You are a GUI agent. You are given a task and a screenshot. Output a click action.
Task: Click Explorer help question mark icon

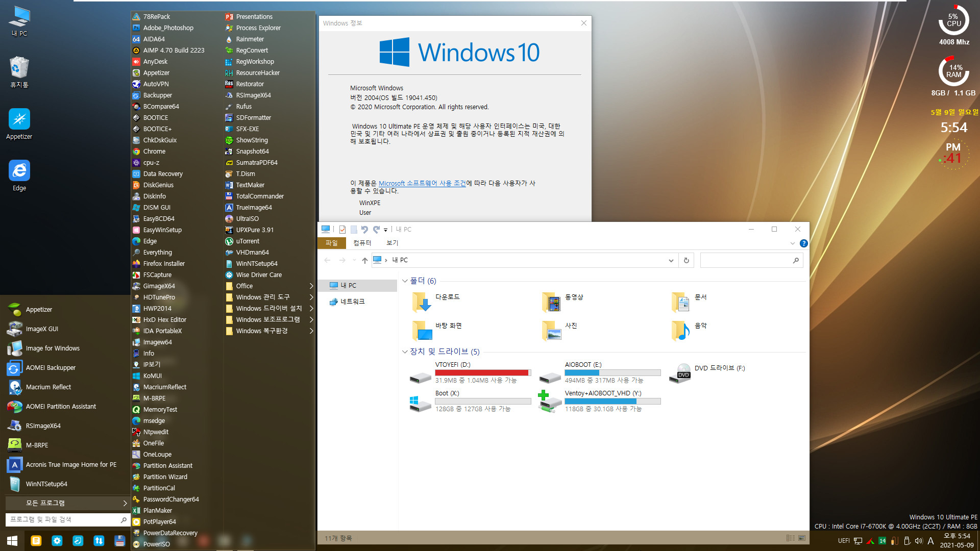tap(803, 243)
